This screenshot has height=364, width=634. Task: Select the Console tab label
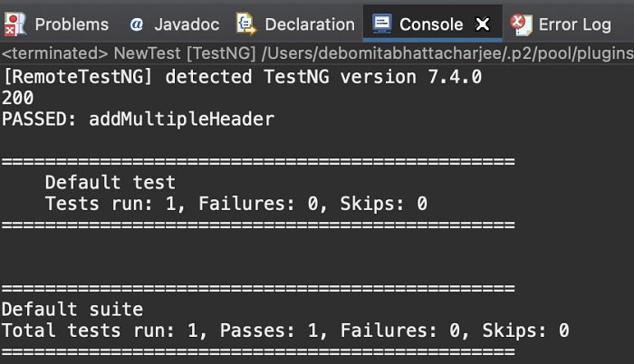point(431,24)
